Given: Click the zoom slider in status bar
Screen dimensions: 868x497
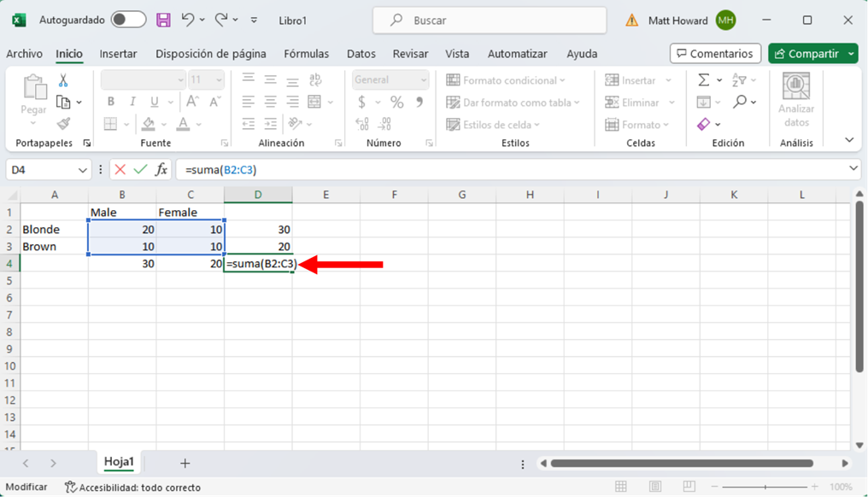Looking at the screenshot, I should tap(765, 487).
